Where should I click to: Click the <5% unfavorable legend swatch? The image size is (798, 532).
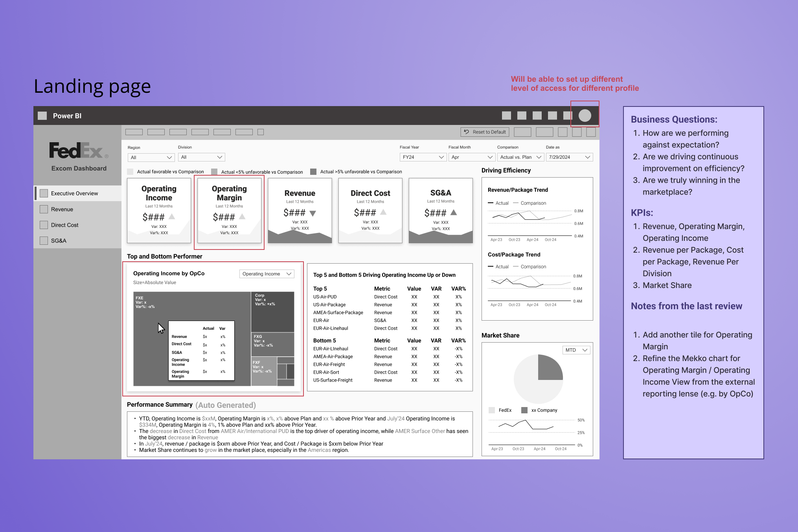coord(214,172)
